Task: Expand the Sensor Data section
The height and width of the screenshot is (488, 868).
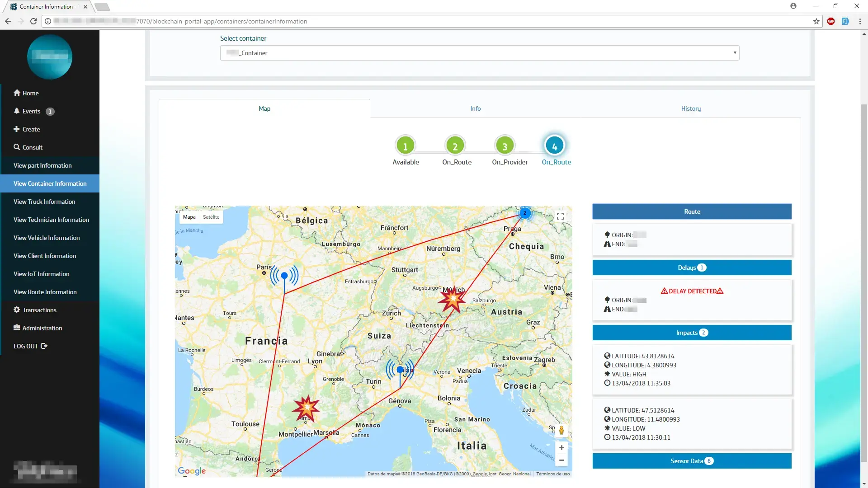Action: [691, 461]
